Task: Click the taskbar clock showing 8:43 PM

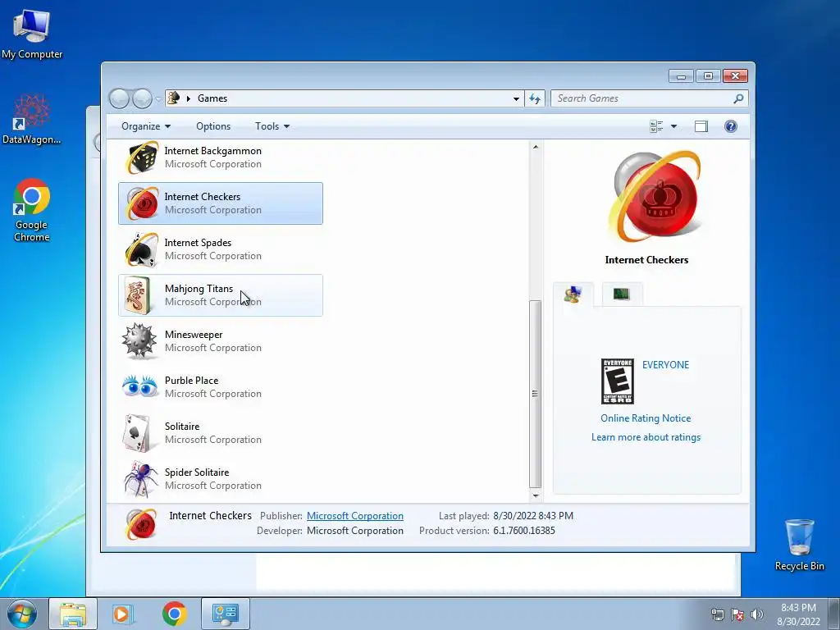Action: click(798, 614)
